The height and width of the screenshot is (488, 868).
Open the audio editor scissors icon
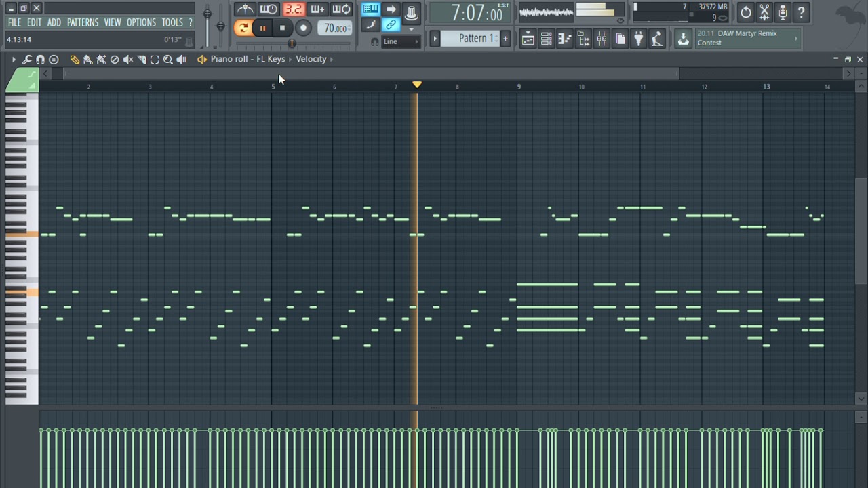click(764, 12)
